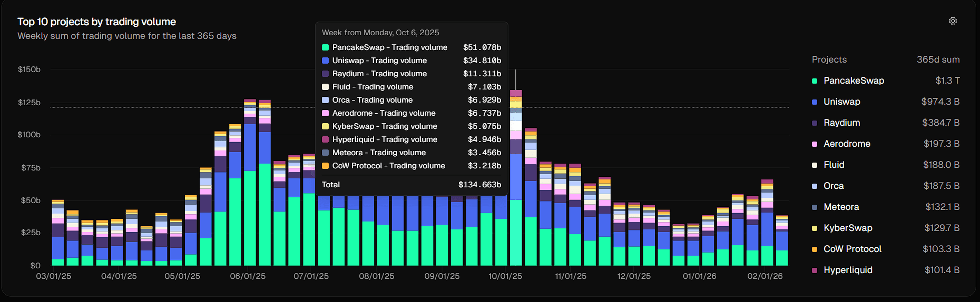Click the $384.7 B Raydium sum value
This screenshot has height=302, width=980.
click(940, 123)
